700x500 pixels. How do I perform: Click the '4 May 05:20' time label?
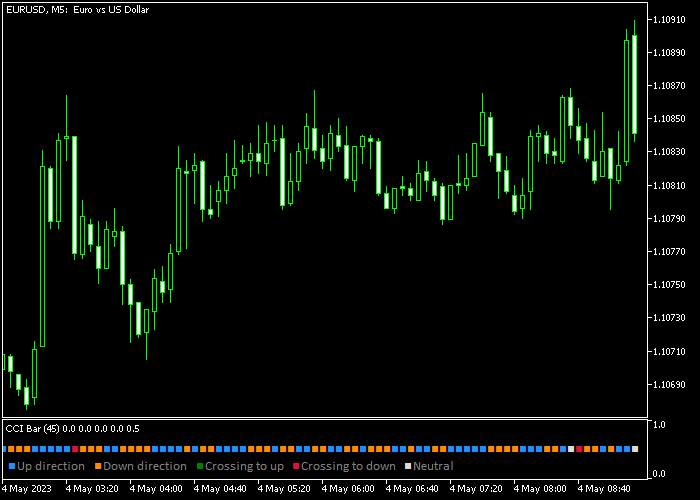(x=284, y=489)
